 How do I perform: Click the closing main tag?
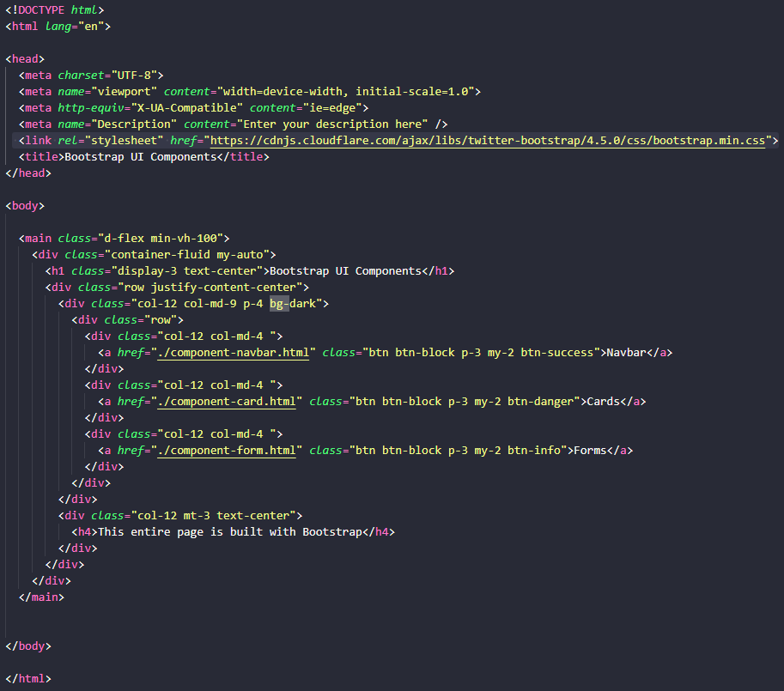[41, 597]
